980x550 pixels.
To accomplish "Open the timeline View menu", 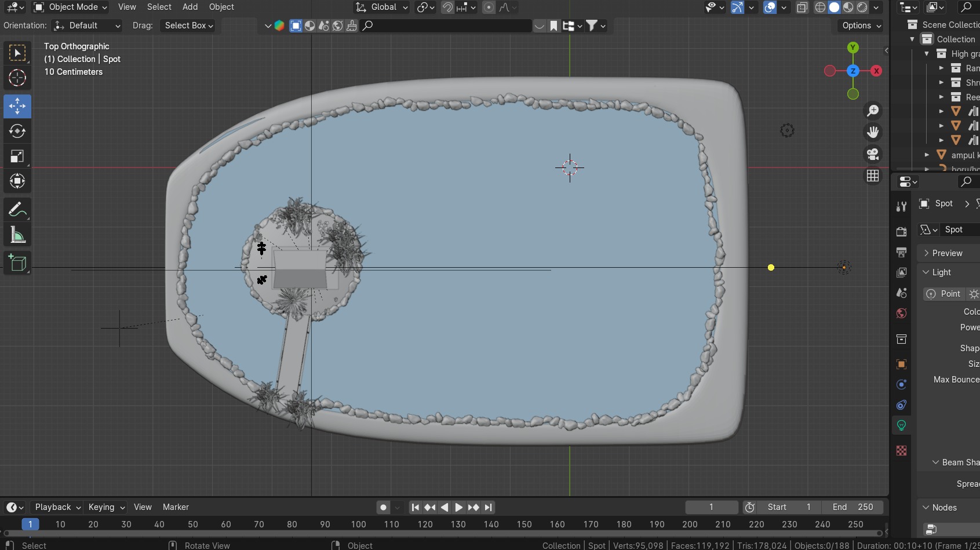I will (143, 507).
